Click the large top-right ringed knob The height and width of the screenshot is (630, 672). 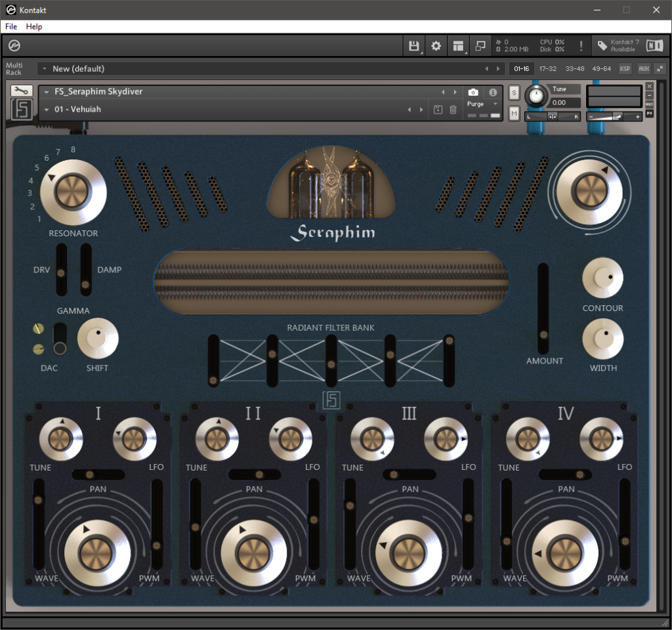(590, 191)
